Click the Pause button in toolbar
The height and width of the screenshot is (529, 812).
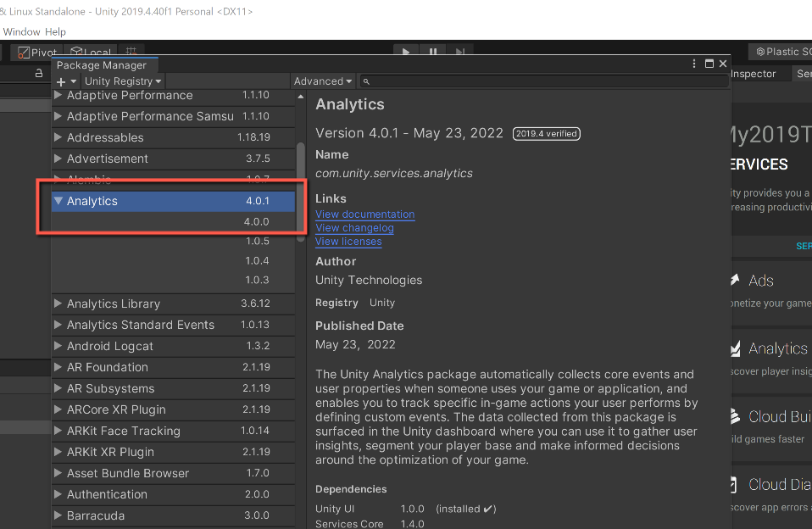tap(433, 52)
